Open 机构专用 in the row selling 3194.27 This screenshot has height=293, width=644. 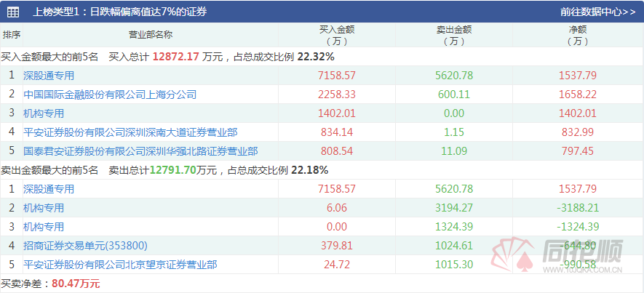44,208
